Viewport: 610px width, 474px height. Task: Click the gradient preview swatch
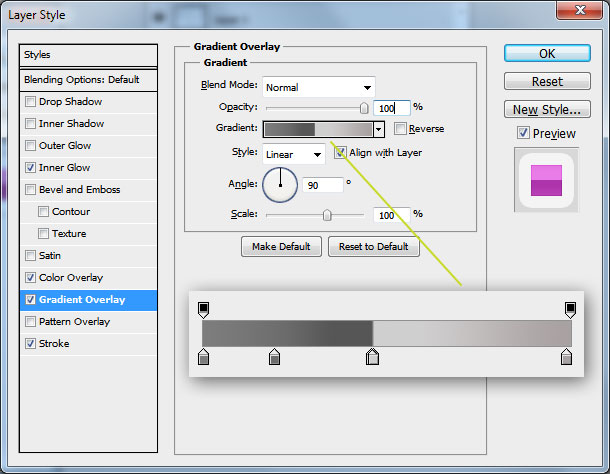point(318,130)
